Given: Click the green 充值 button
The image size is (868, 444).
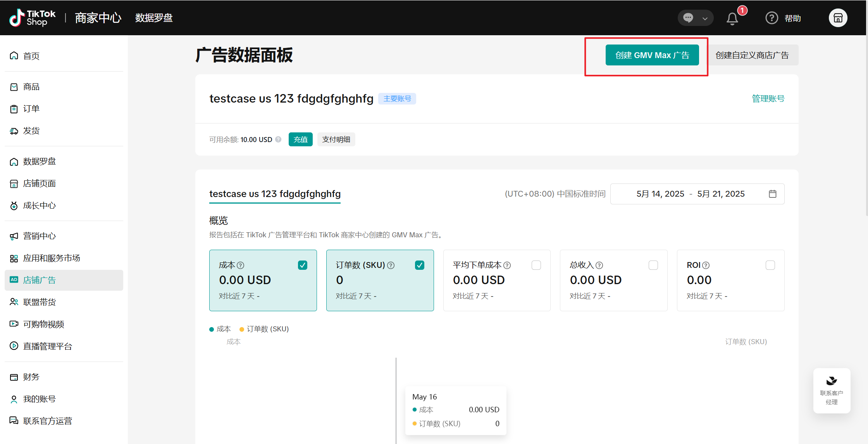Looking at the screenshot, I should click(x=300, y=139).
